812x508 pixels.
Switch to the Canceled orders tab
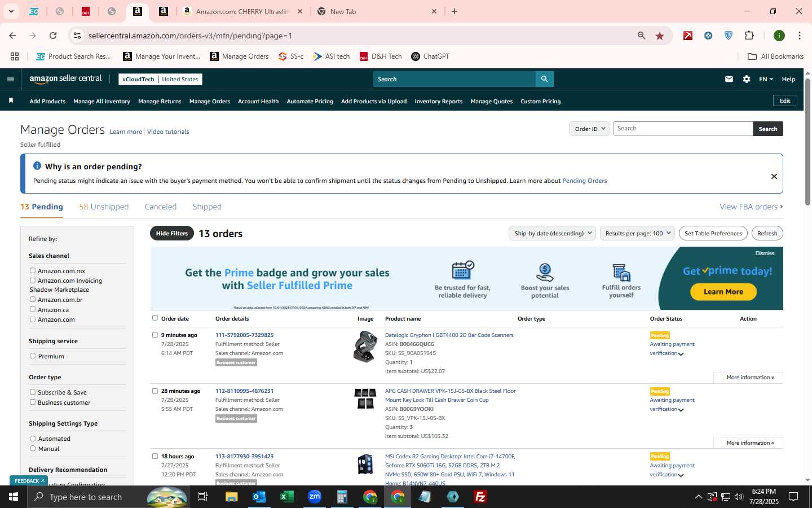pyautogui.click(x=161, y=207)
